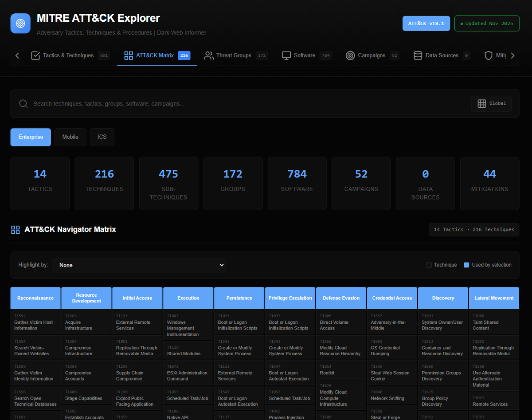Switch to the Software tab
Viewport: 532px width, 420px height.
coord(306,55)
